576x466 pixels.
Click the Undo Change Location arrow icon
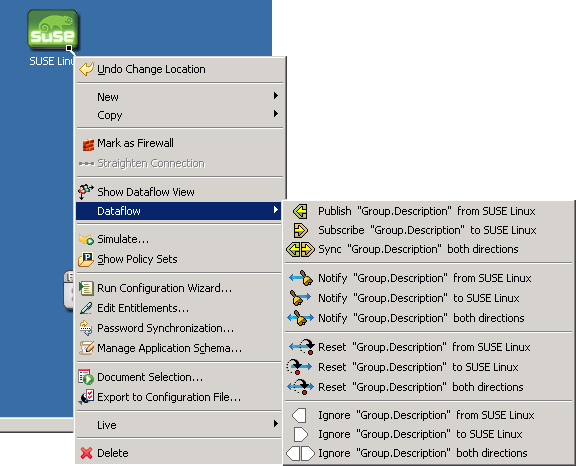click(86, 69)
